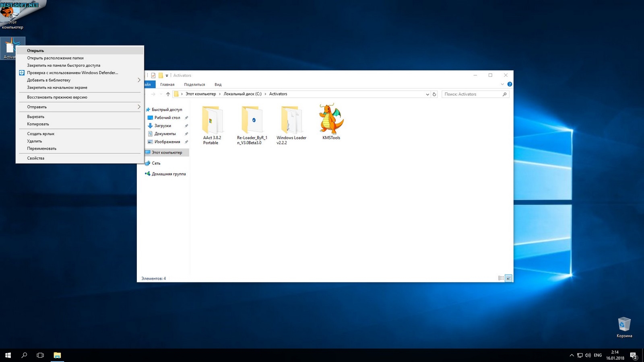This screenshot has width=644, height=362.
Task: Expand the Explorer ribbon chevron
Action: pyautogui.click(x=502, y=84)
